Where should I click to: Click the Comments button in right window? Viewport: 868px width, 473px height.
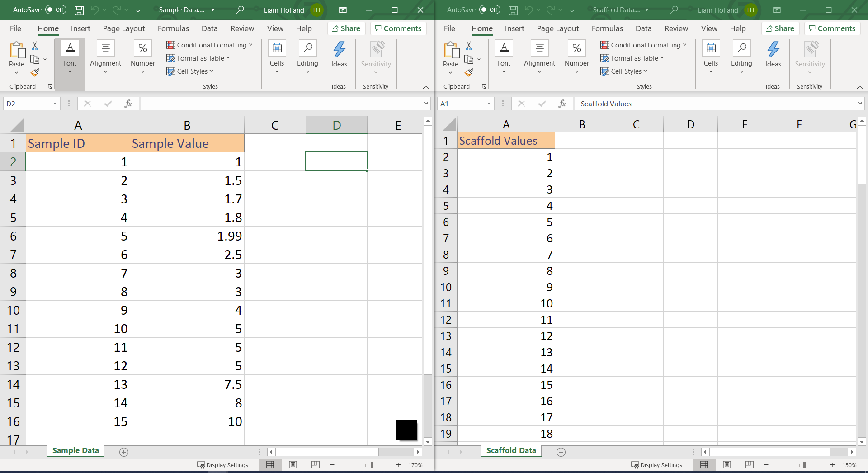[x=832, y=28]
